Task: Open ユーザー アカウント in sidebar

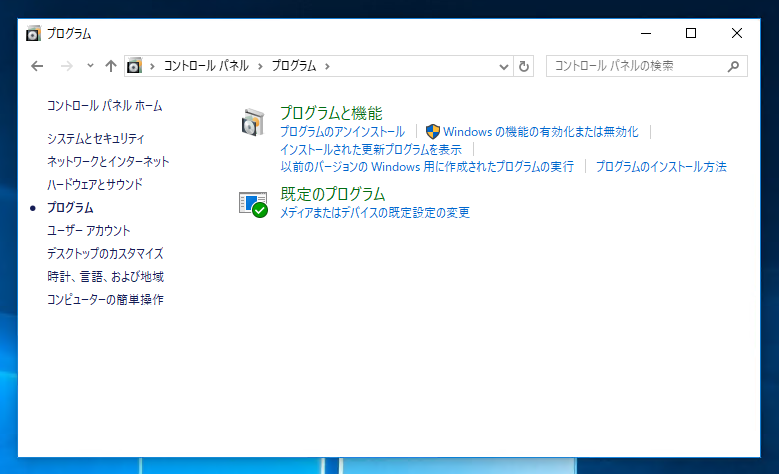Action: [88, 231]
